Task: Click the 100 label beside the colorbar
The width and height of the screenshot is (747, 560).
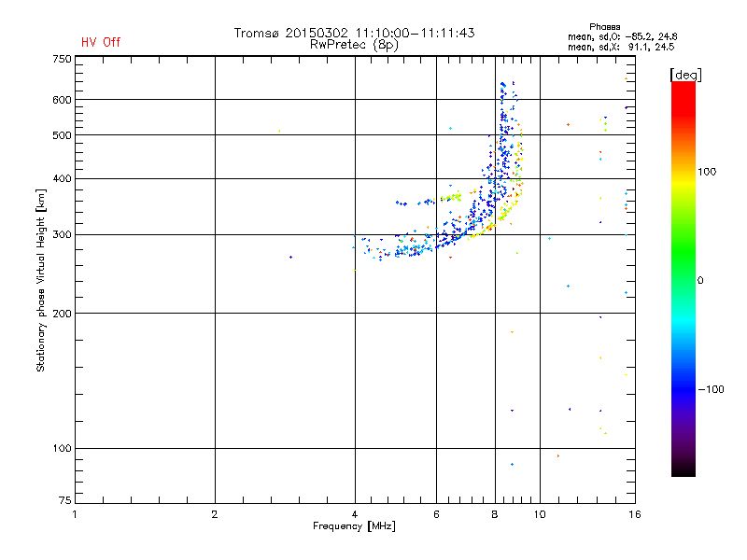Action: [707, 172]
